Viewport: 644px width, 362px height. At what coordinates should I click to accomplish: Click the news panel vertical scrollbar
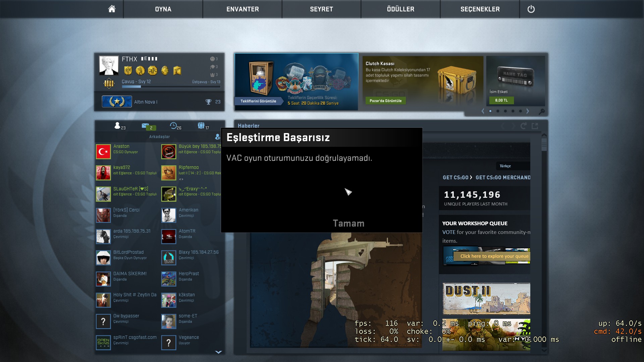click(x=544, y=145)
